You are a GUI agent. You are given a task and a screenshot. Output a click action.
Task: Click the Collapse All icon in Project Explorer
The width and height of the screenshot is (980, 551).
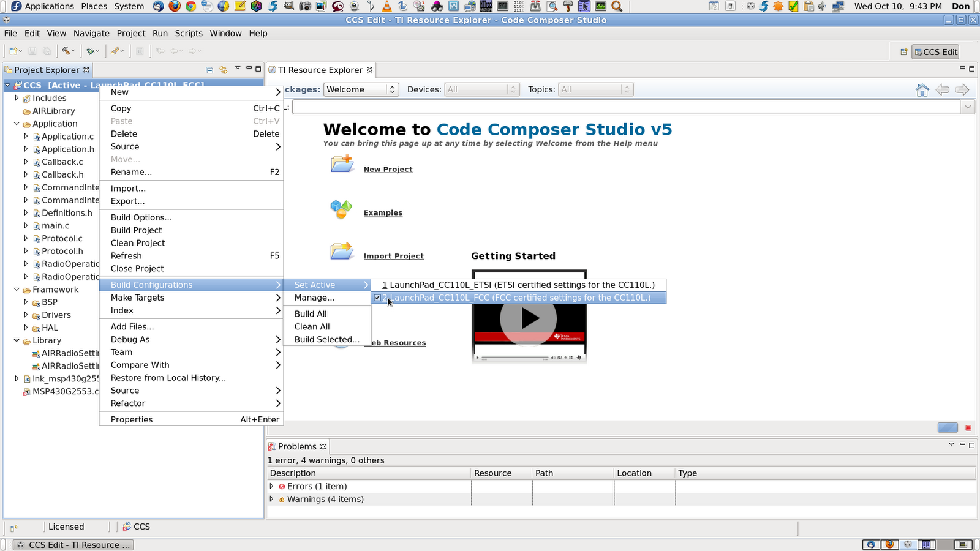tap(209, 70)
